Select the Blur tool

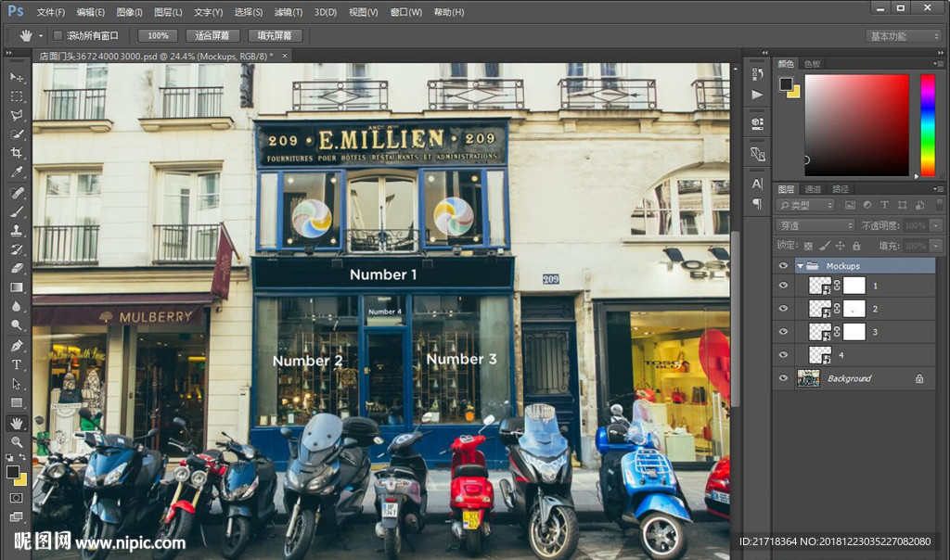point(17,306)
